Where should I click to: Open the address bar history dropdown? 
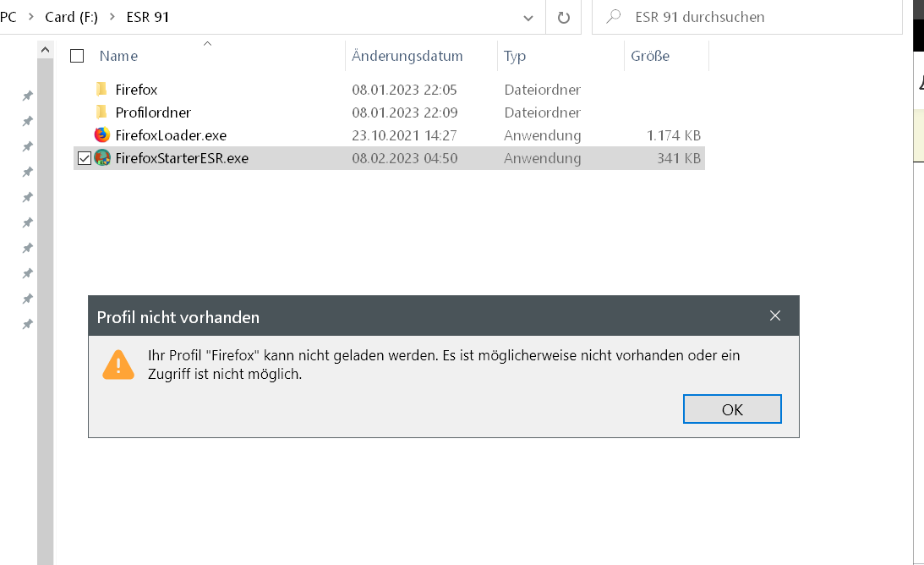pyautogui.click(x=528, y=17)
